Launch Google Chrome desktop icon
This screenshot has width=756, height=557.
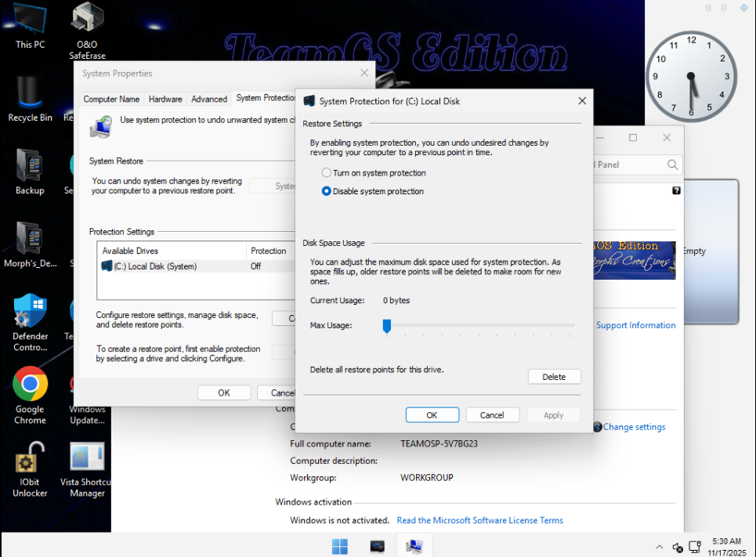[30, 396]
